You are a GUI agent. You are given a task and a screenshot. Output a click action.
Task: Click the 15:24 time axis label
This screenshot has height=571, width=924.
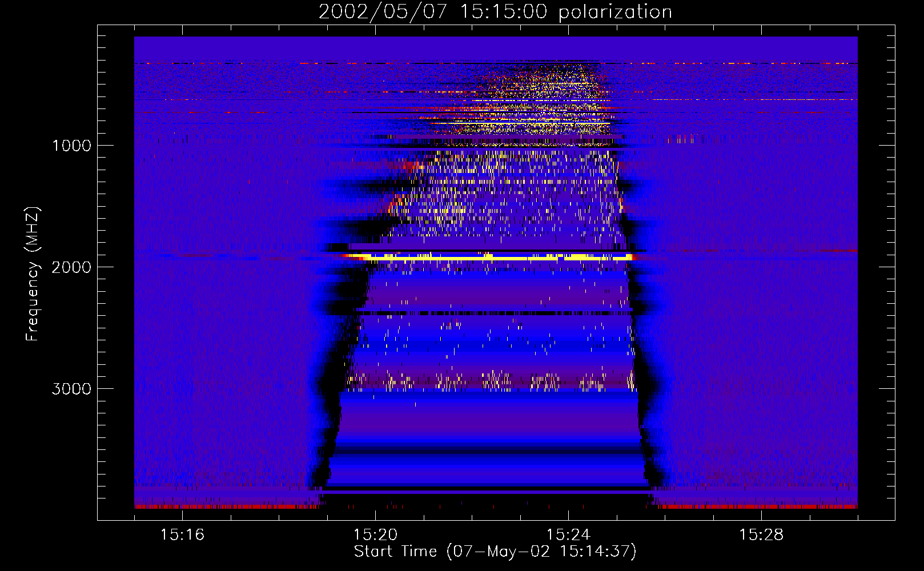pyautogui.click(x=568, y=534)
